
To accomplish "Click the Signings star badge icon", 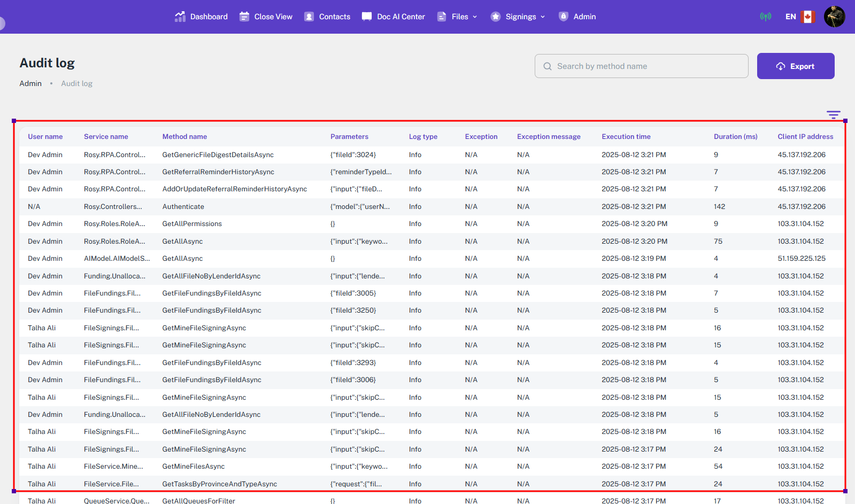I will (x=496, y=17).
